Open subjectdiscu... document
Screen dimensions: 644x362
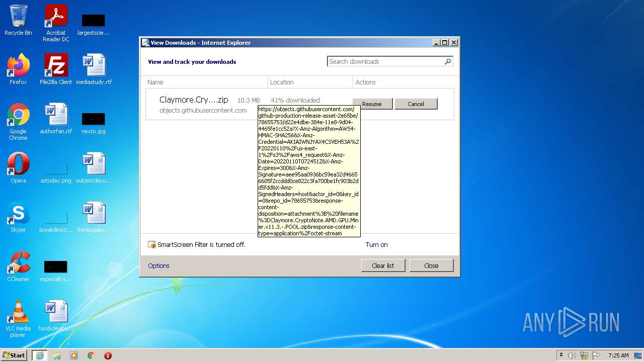tap(94, 168)
